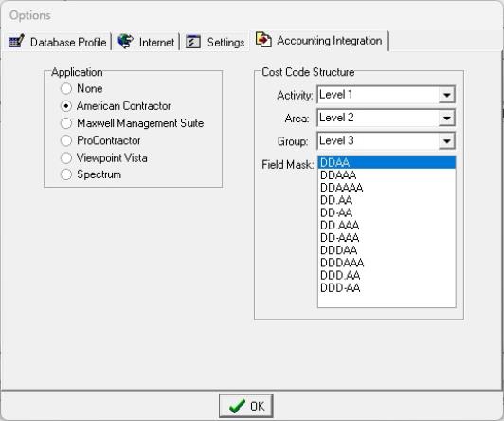Pick the DDDAAA field mask entry
Image resolution: width=504 pixels, height=421 pixels.
tap(387, 263)
